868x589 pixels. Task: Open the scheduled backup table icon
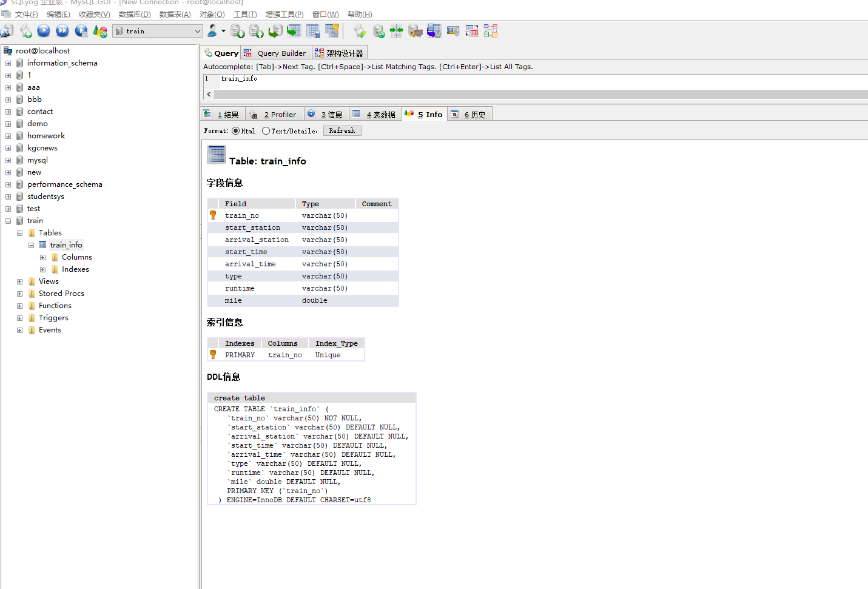pos(434,31)
